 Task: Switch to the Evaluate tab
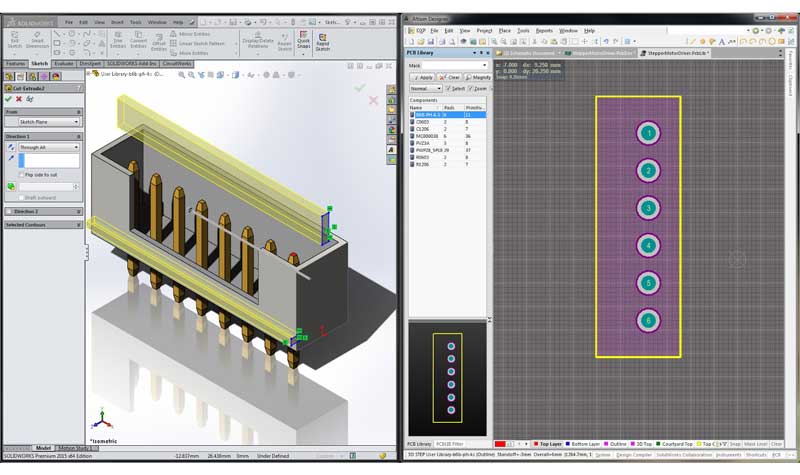click(x=64, y=63)
